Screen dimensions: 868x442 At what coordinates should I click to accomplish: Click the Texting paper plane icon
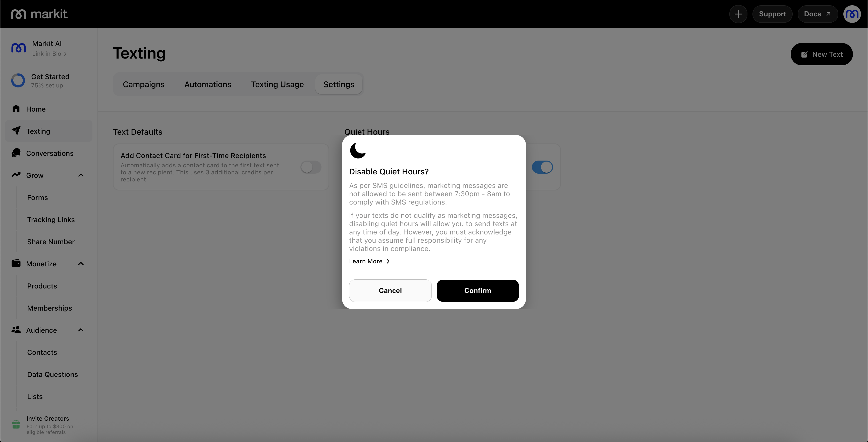point(16,131)
